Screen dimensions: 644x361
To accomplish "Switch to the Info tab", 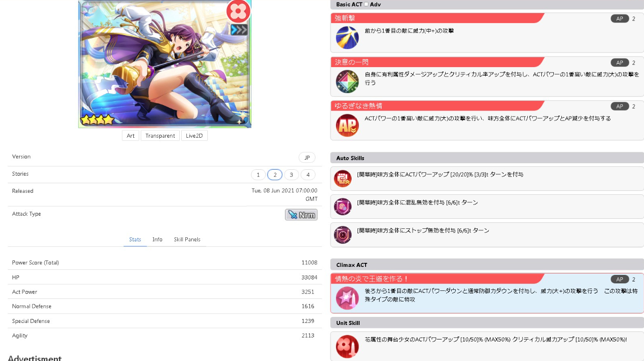I will 157,239.
